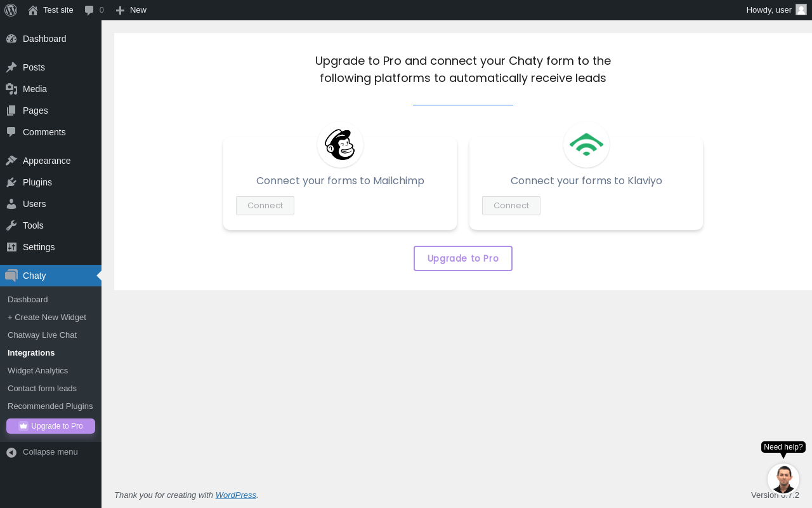Viewport: 812px width, 508px height.
Task: Click the Plugins plug icon
Action: [x=11, y=182]
